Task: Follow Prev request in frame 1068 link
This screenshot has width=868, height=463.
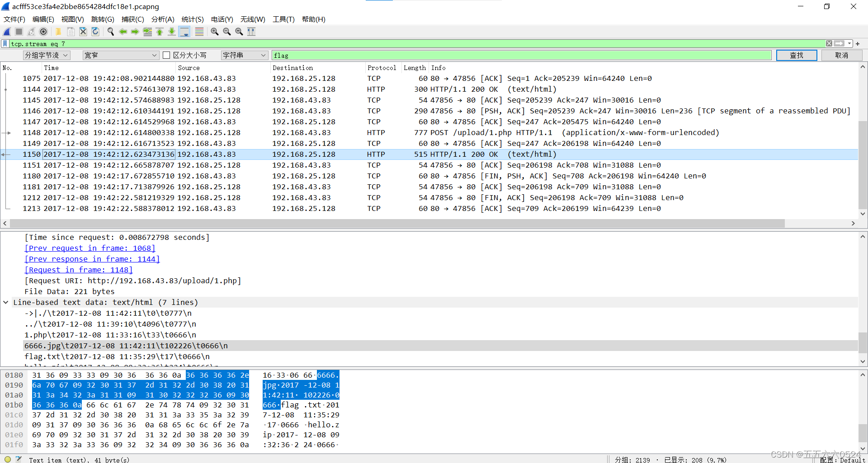Action: [90, 248]
